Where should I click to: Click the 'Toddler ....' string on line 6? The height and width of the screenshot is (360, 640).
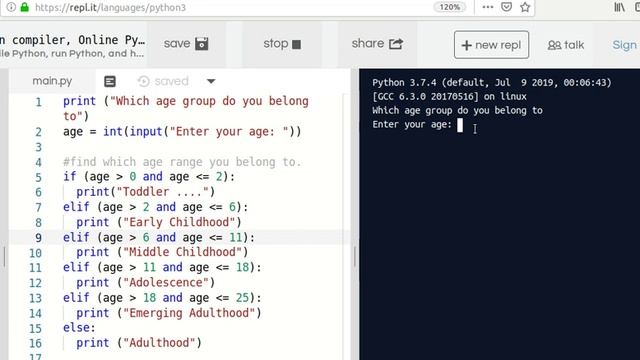(x=162, y=192)
